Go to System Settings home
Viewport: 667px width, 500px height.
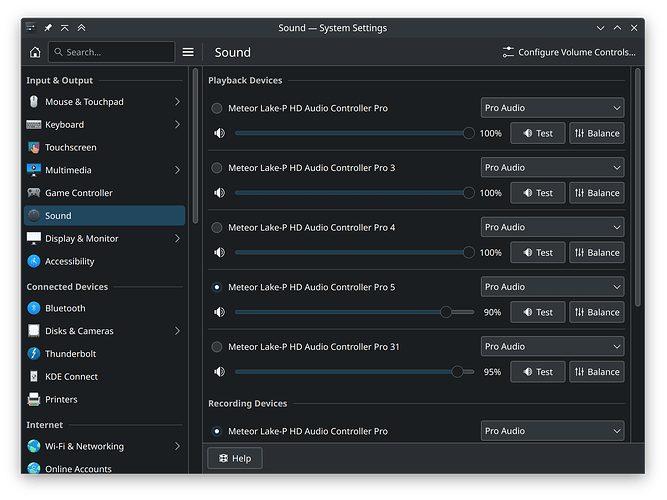pos(35,52)
